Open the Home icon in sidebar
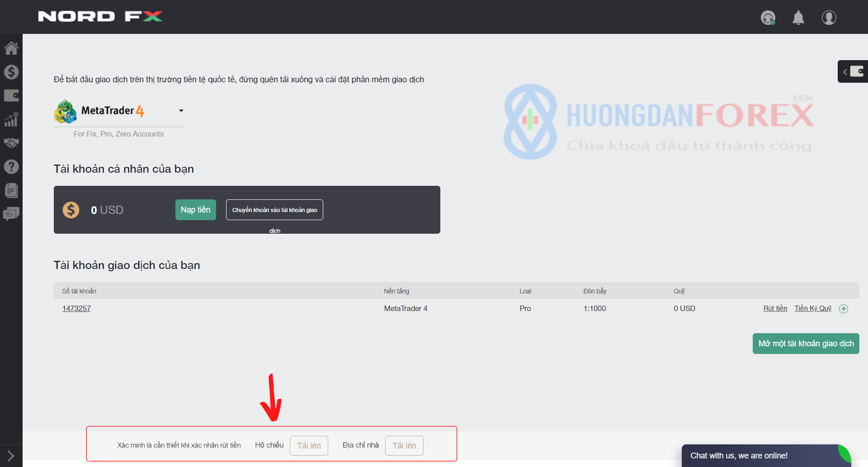This screenshot has width=868, height=467. click(x=11, y=48)
